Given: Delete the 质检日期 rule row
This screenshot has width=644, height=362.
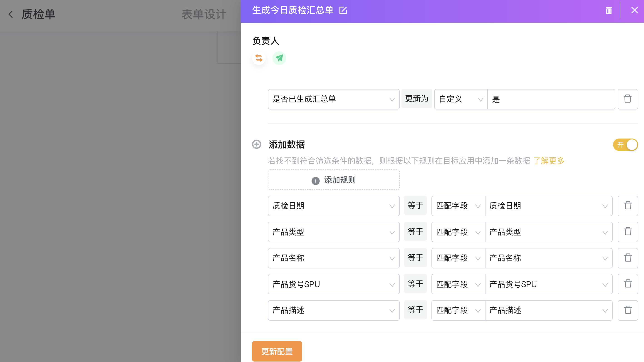Looking at the screenshot, I should (628, 206).
